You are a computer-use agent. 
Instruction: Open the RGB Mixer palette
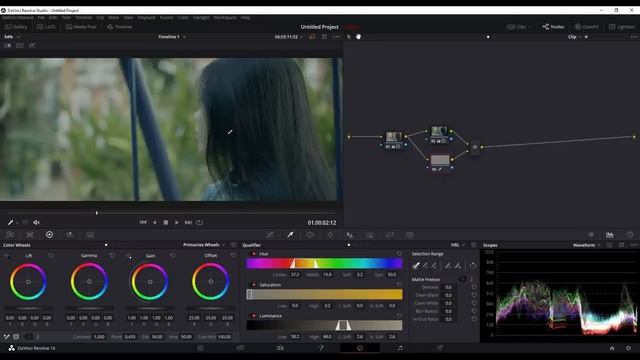(x=70, y=235)
